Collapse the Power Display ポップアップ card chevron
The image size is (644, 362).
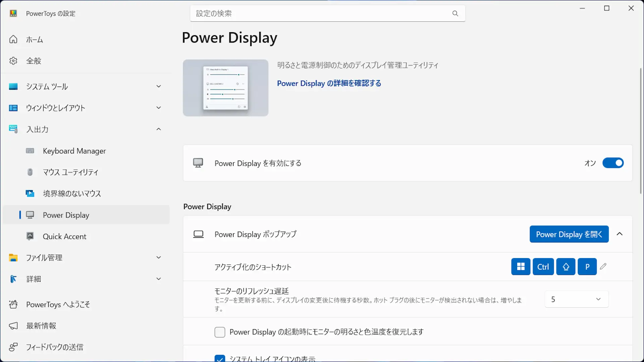620,234
